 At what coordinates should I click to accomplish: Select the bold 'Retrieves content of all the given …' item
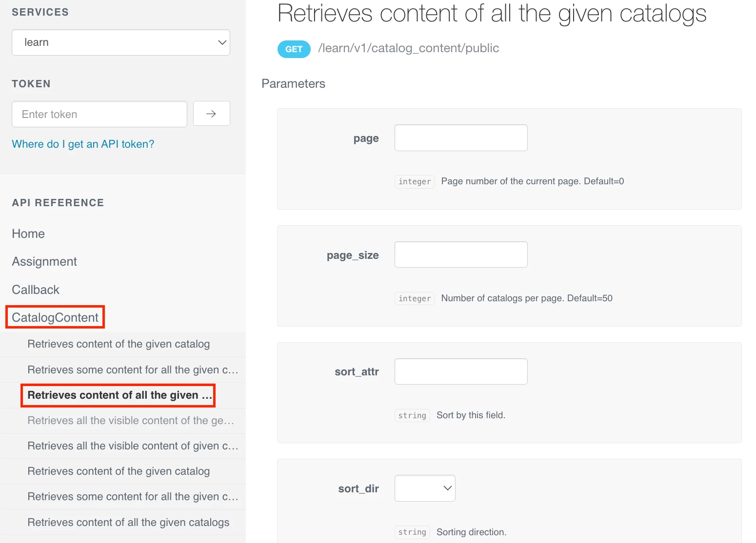coord(119,395)
